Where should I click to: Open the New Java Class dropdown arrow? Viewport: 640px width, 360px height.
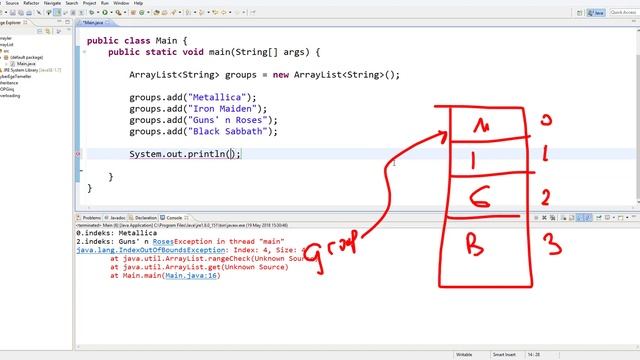[148, 13]
